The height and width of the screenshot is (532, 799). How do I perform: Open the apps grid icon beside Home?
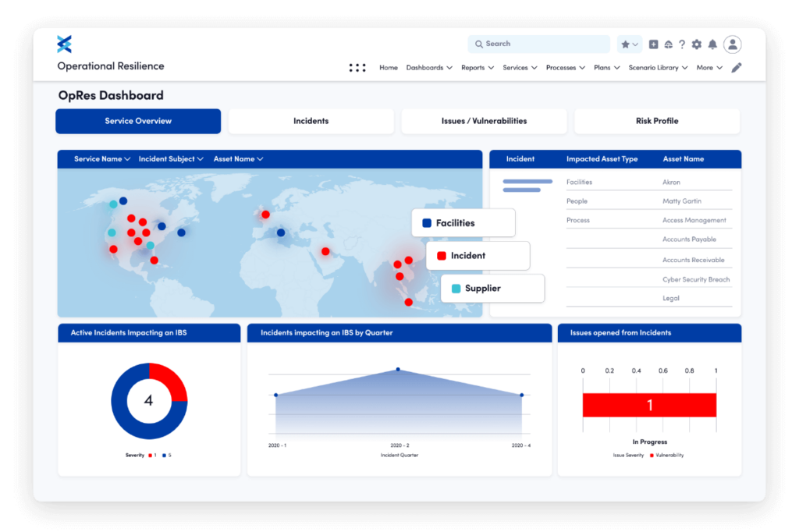coord(357,68)
